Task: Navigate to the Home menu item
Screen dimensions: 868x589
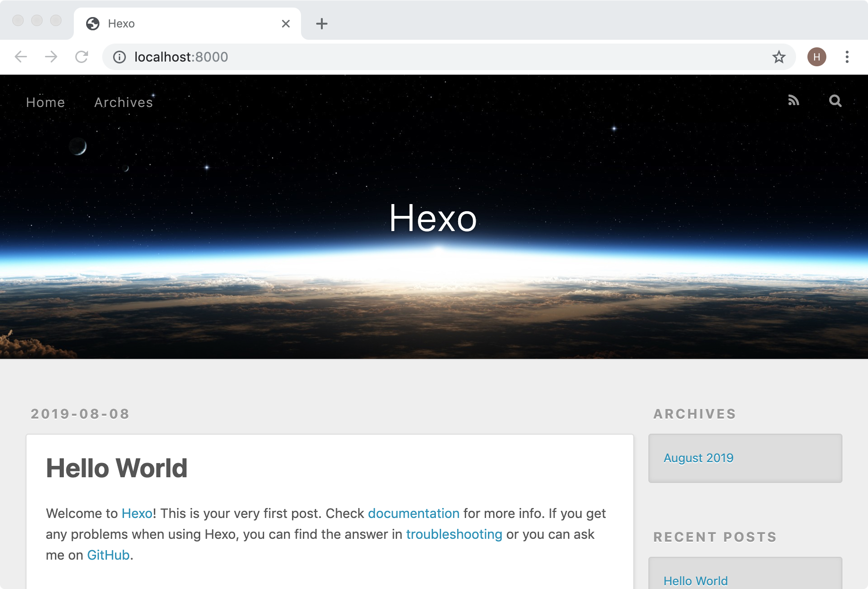Action: (45, 102)
